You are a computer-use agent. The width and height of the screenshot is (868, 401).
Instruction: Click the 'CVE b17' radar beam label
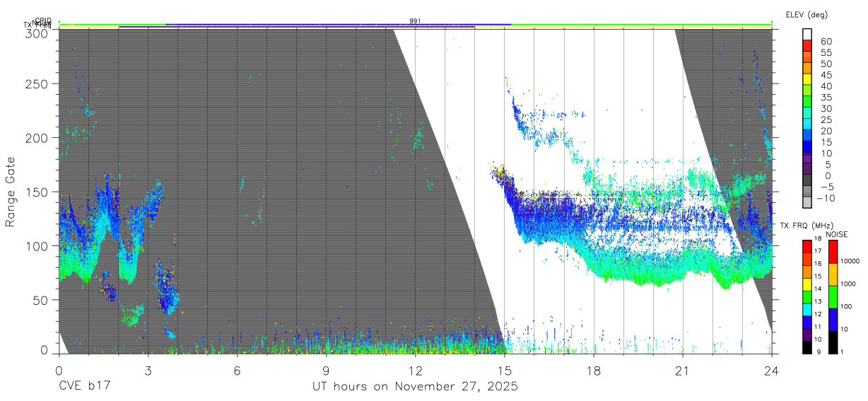point(85,387)
